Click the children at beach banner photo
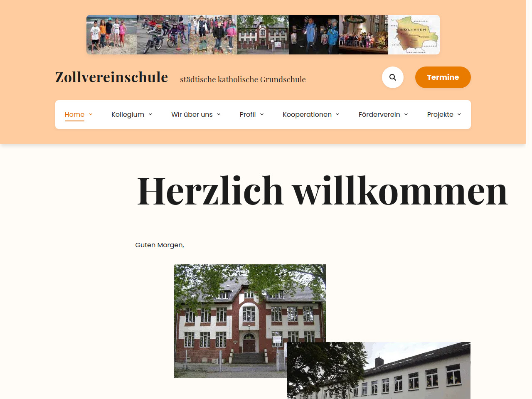532x399 pixels. [111, 35]
